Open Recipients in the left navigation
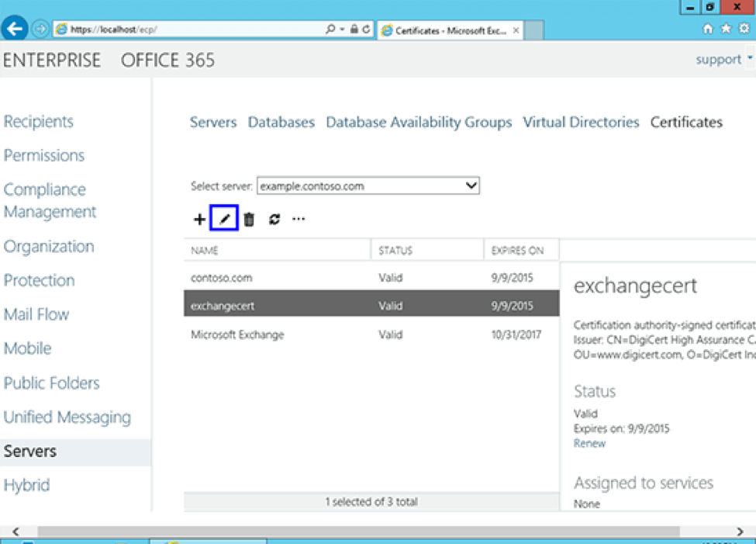 pyautogui.click(x=39, y=122)
